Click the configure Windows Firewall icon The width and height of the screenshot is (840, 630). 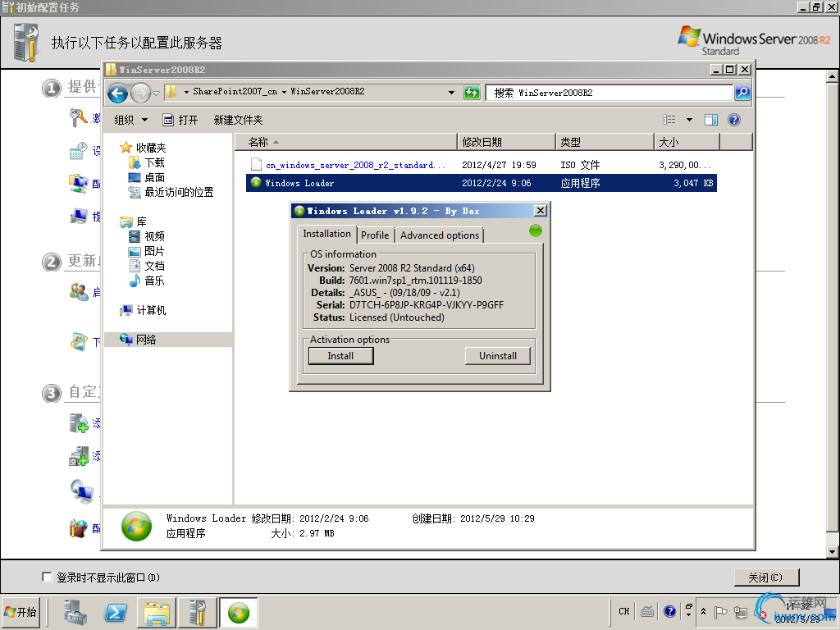click(x=78, y=528)
